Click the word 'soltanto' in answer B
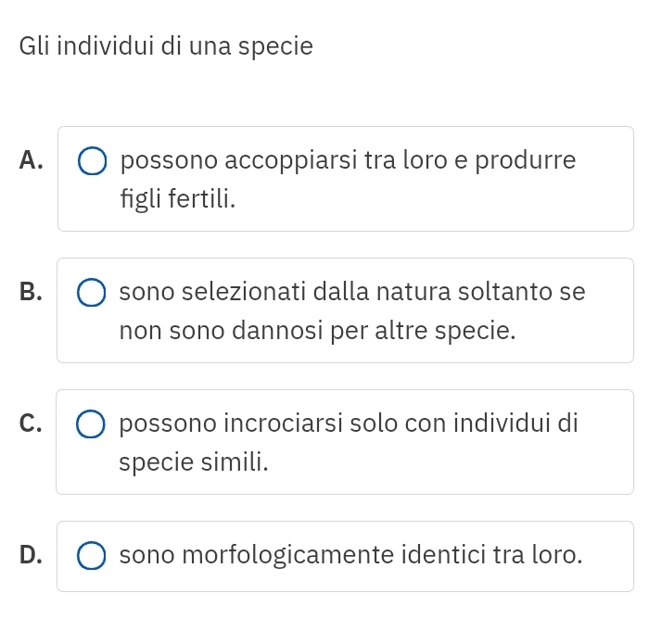The image size is (649, 644). coord(505,292)
